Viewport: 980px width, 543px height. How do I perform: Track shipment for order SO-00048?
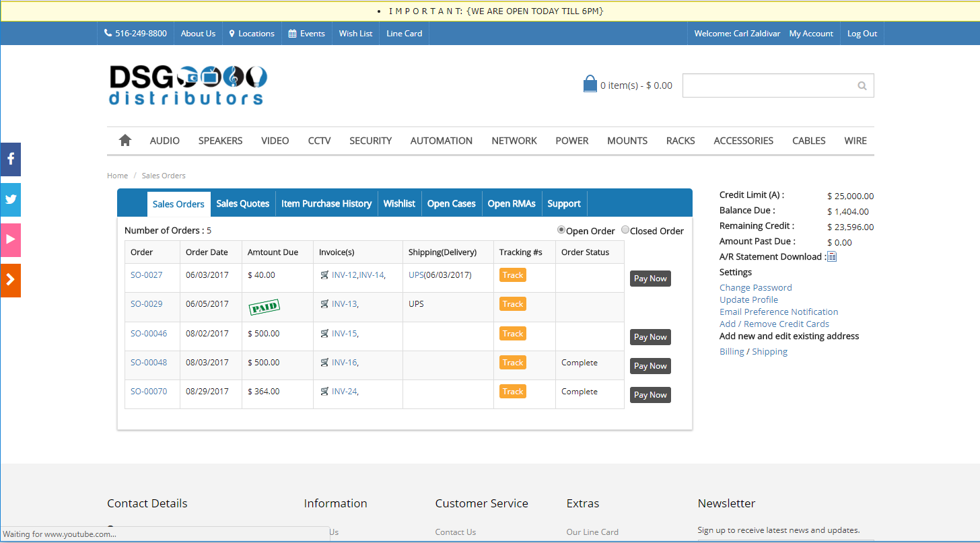(512, 363)
